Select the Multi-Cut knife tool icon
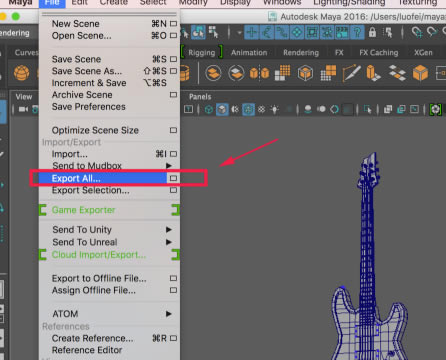Viewport: 446px width, 360px height. pos(351,73)
